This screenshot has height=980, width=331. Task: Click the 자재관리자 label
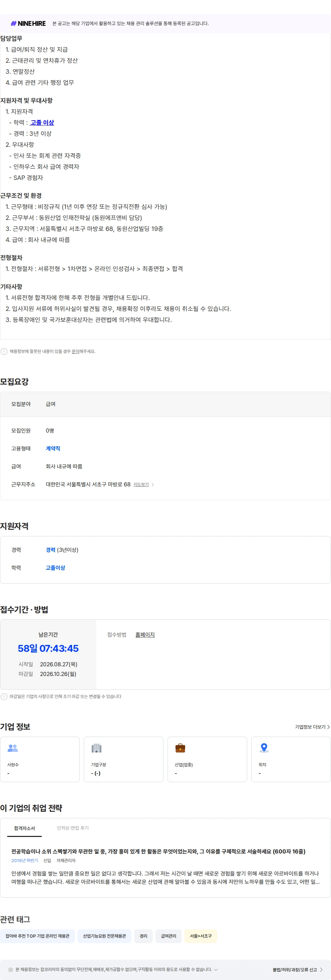tap(66, 860)
